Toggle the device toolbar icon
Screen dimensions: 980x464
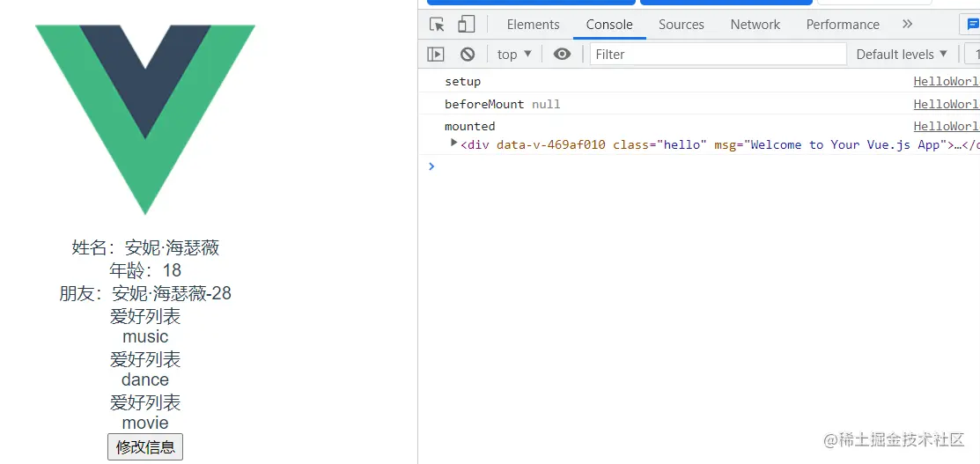point(466,25)
